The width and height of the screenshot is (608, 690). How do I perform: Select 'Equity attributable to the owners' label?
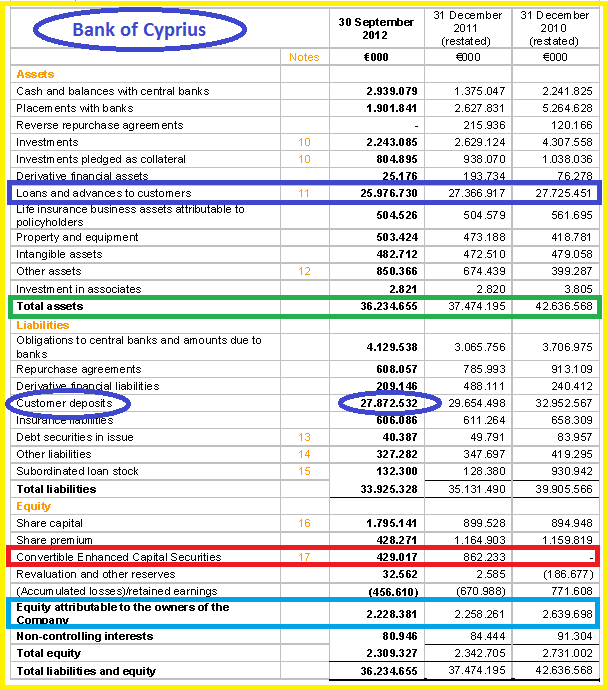pos(123,613)
